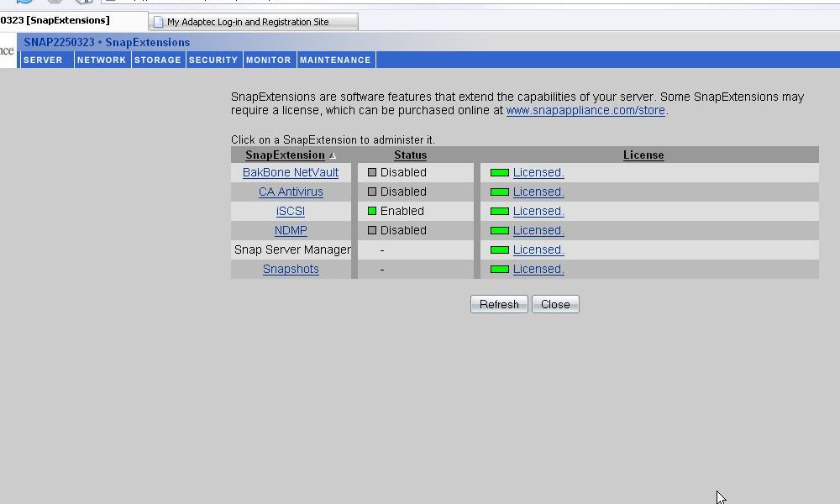Click the "Click on a SnapExtension to administer it." text
Screen dimensions: 840x504
333,139
